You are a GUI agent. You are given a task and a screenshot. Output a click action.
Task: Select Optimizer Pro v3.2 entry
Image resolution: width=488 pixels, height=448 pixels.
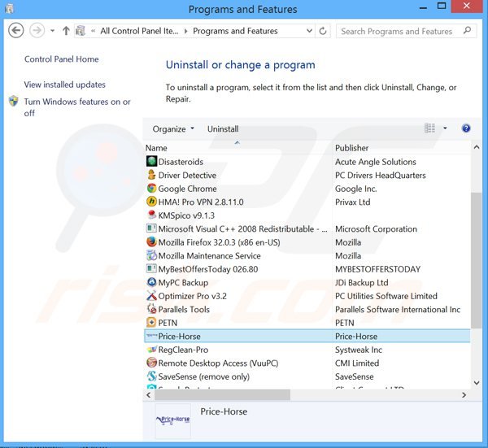pos(192,296)
